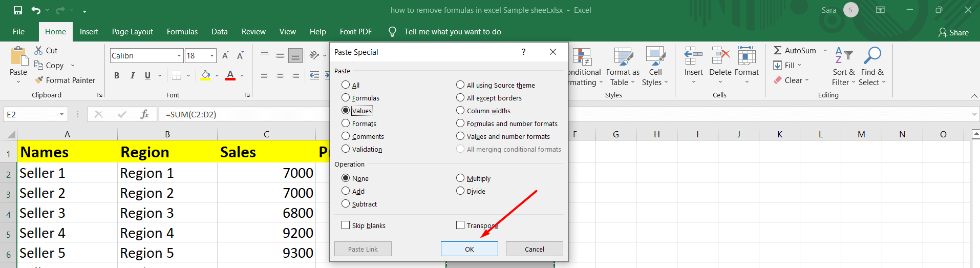The image size is (980, 268).
Task: Switch to the Page Layout tab
Action: click(133, 32)
